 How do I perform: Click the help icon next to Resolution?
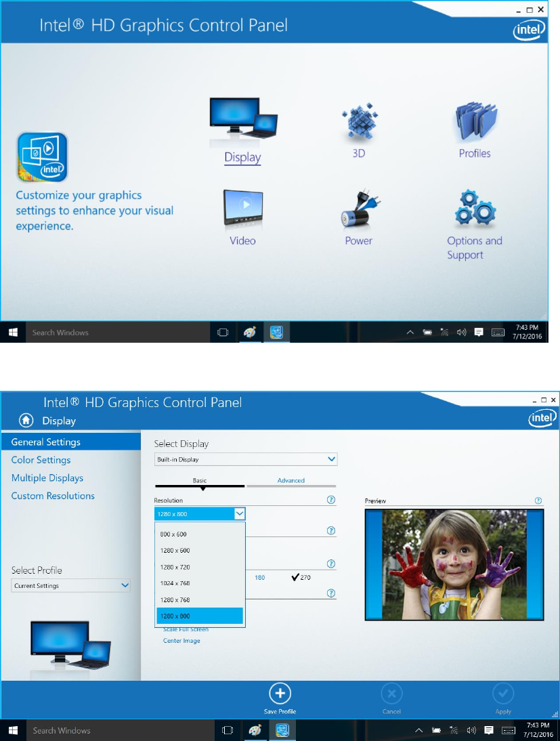pyautogui.click(x=331, y=500)
